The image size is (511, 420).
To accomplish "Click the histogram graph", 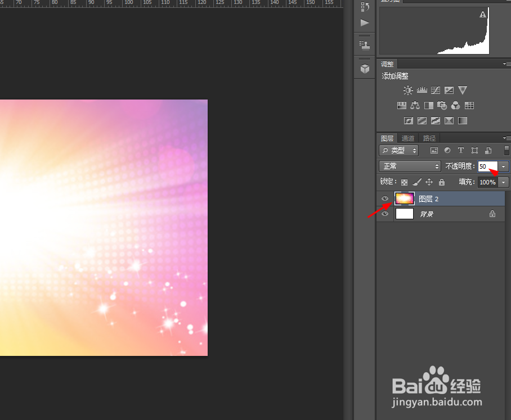I will 434,30.
